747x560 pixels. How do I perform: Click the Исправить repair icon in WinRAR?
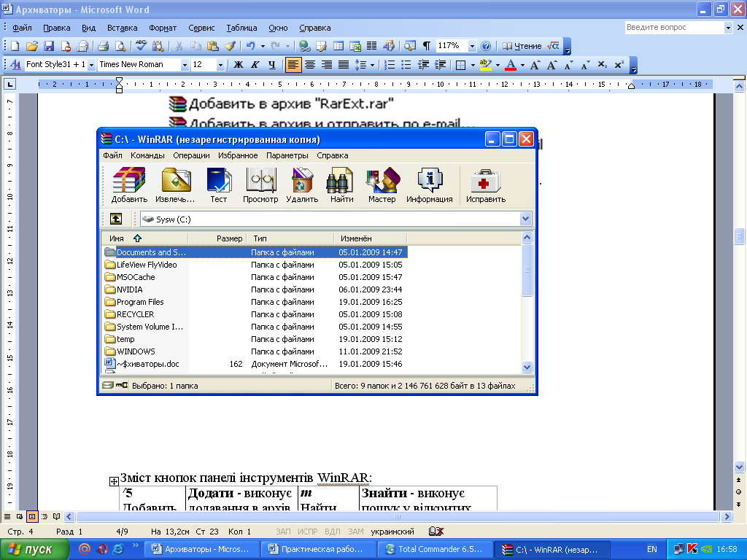click(x=486, y=186)
